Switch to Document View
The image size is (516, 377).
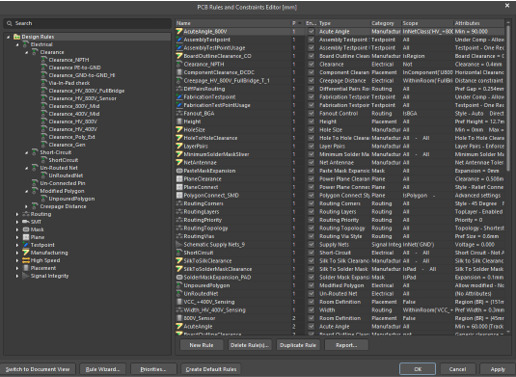point(38,369)
